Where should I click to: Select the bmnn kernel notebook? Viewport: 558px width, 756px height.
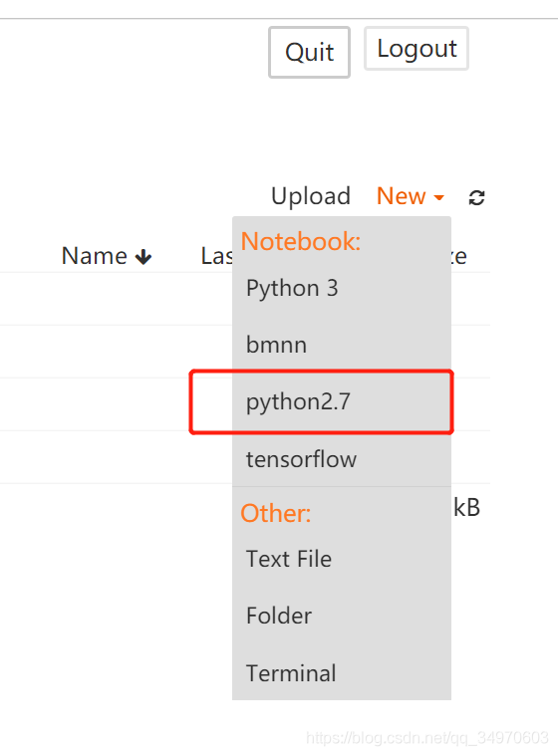coord(342,345)
